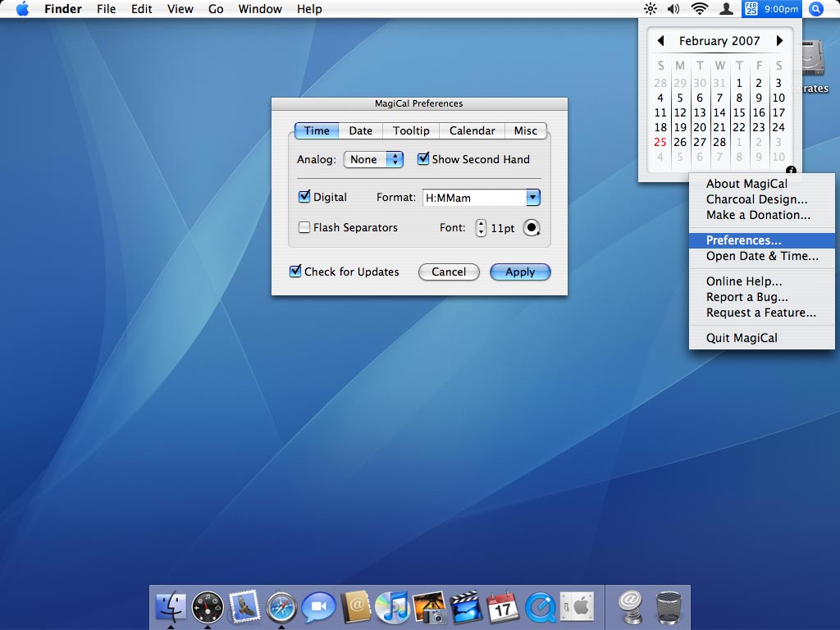This screenshot has width=840, height=630.
Task: Cancel the MagiCal Preferences dialog
Action: (449, 272)
